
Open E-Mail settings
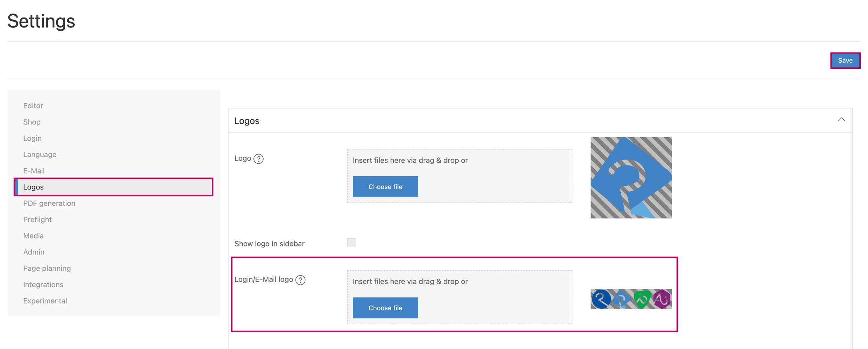coord(34,171)
